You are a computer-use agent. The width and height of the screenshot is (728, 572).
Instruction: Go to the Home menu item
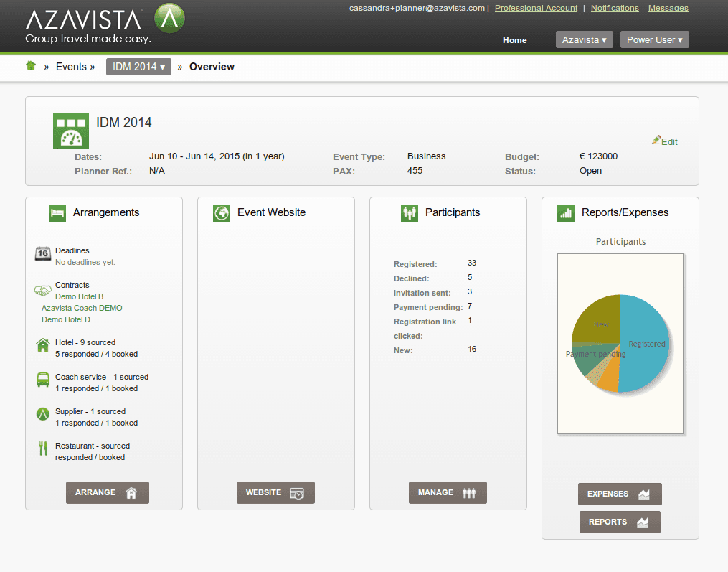point(514,40)
